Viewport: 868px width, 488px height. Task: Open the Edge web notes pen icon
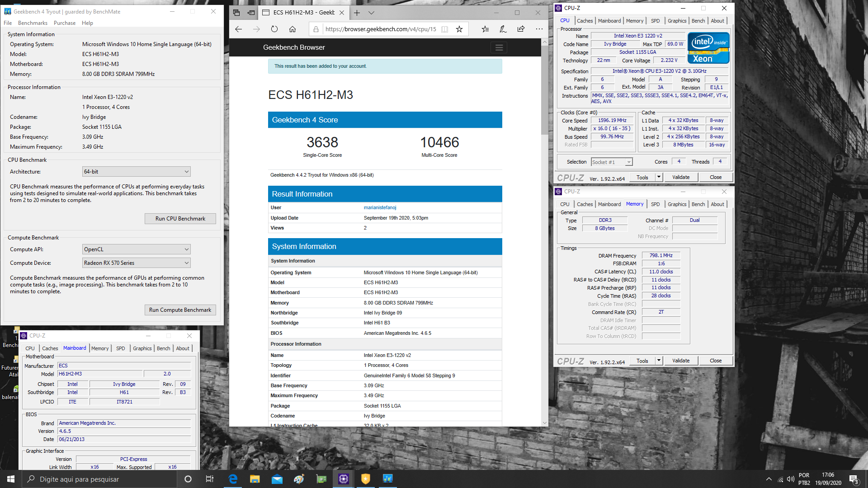pos(503,29)
